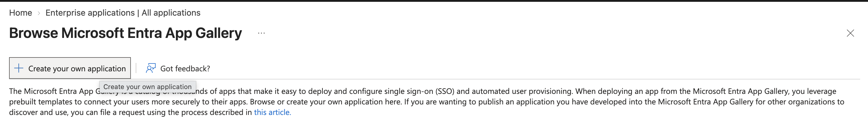Viewport: 868px width, 130px height.
Task: Click the Got feedback? text
Action: (x=185, y=69)
